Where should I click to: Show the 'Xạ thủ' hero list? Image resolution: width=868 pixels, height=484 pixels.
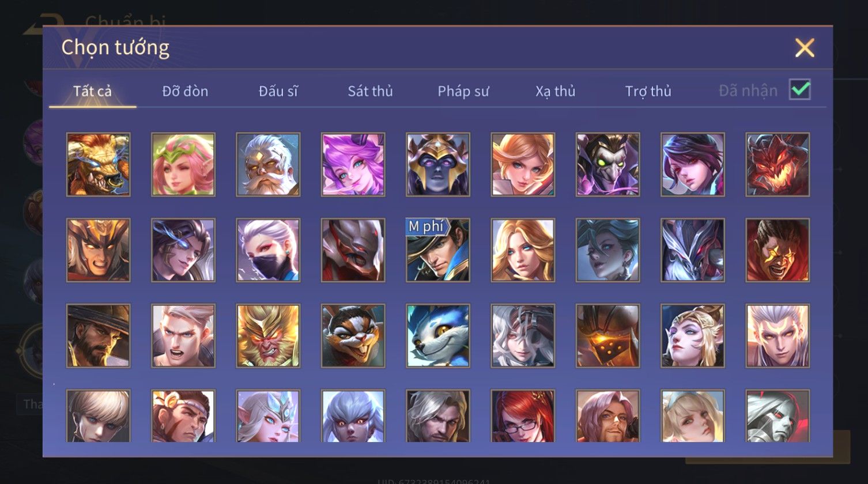[556, 91]
